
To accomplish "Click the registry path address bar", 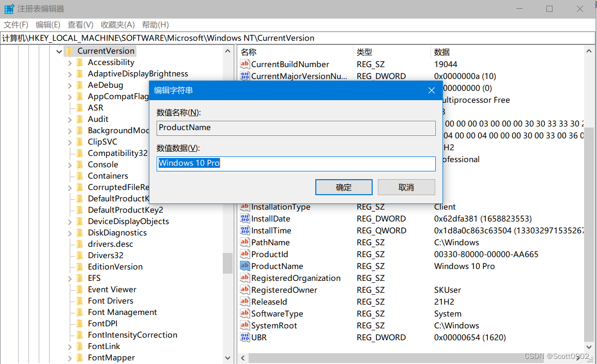I will tap(298, 38).
